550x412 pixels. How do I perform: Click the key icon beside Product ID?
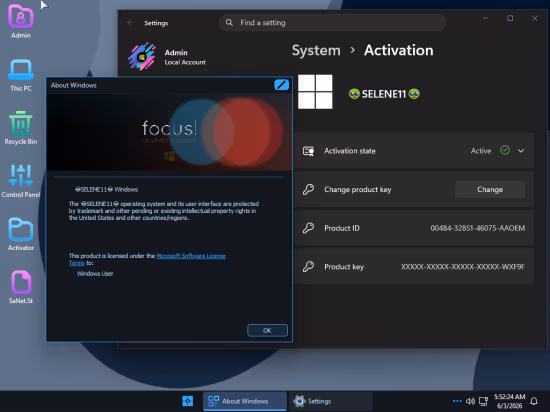(308, 228)
